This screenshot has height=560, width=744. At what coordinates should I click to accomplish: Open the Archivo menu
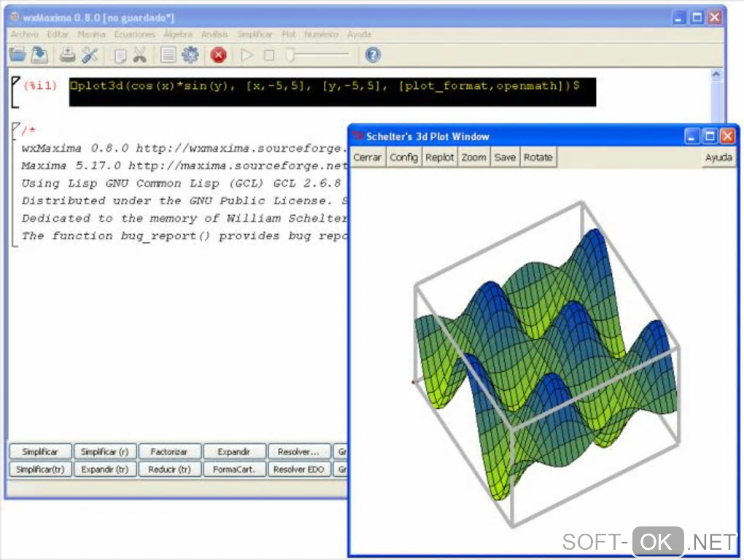[x=25, y=34]
